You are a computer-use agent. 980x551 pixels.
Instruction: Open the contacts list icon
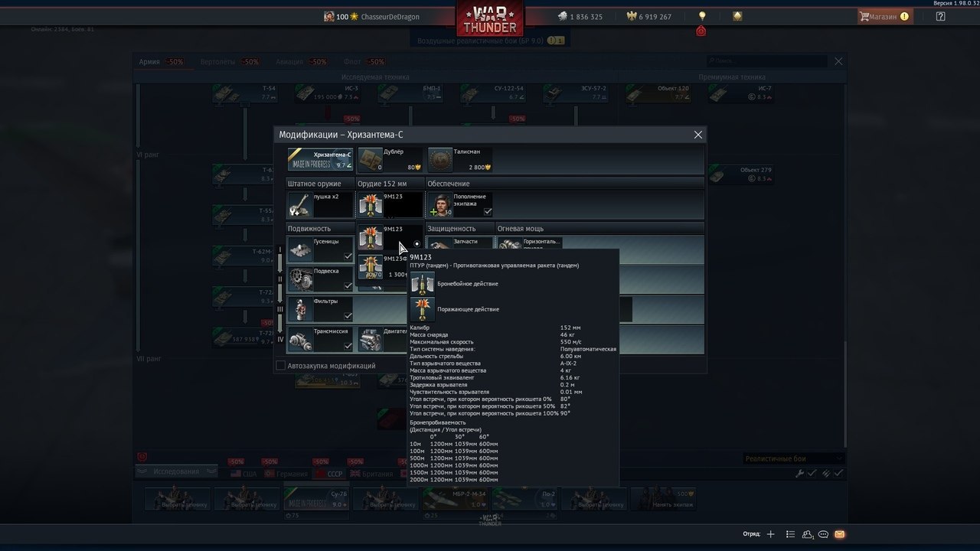pyautogui.click(x=808, y=534)
